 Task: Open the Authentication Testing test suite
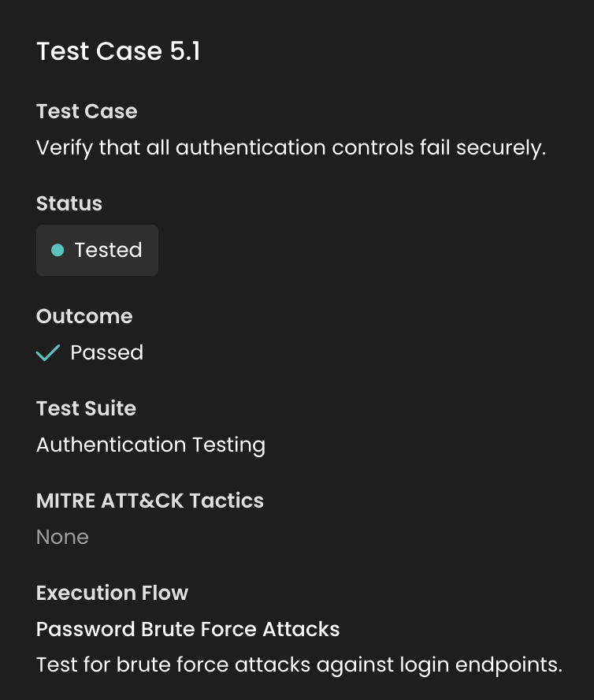click(150, 445)
